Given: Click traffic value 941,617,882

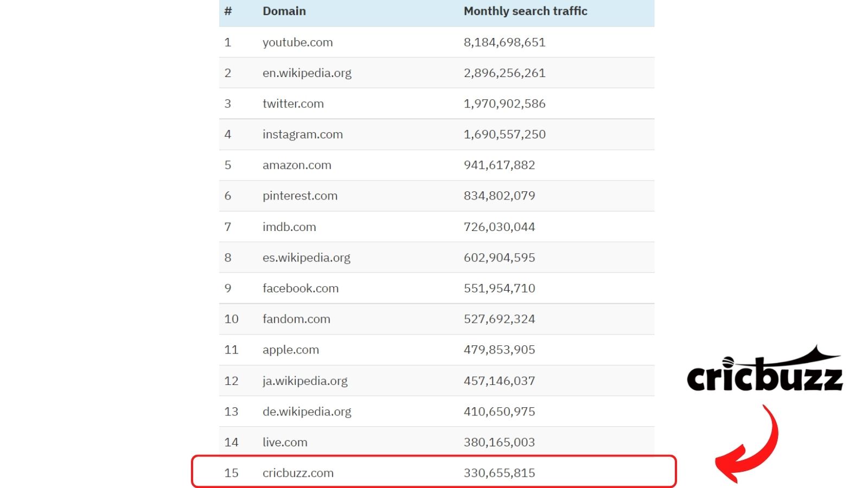Looking at the screenshot, I should (x=499, y=165).
